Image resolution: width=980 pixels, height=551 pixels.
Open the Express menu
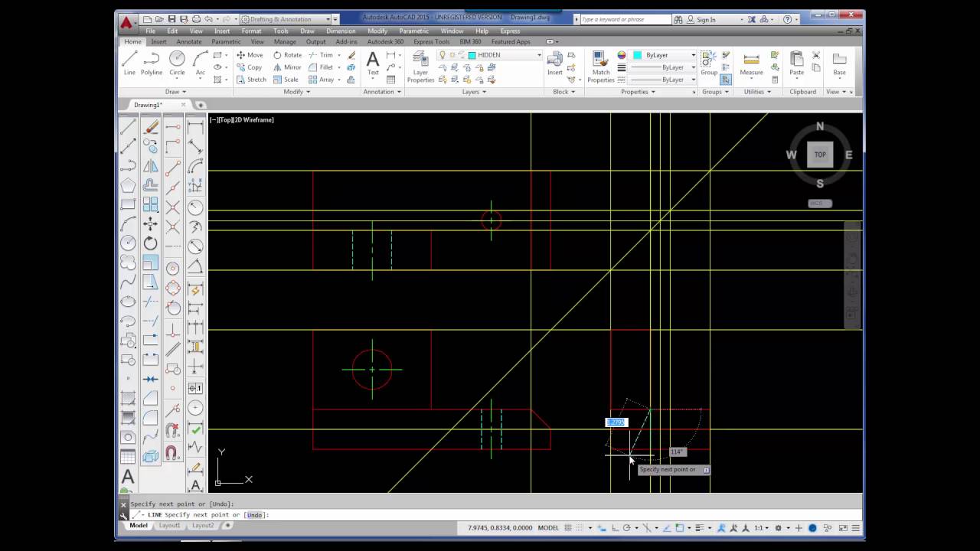pos(510,31)
